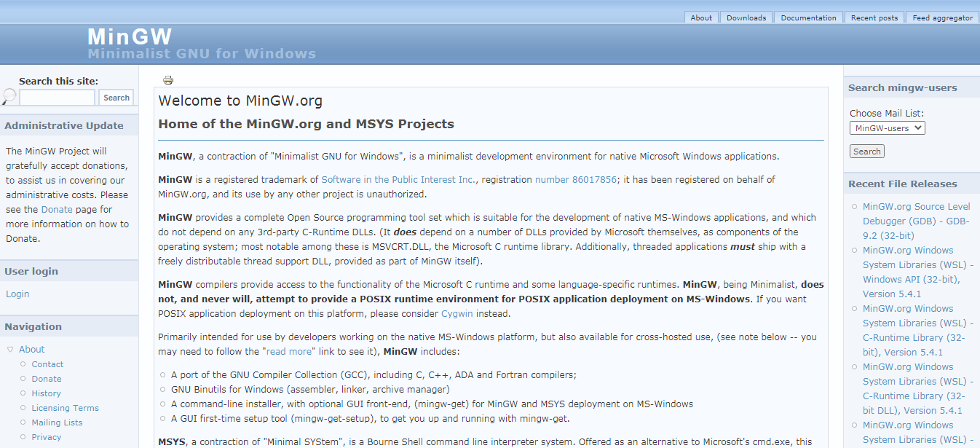The image size is (980, 448).
Task: Open History navigation link
Action: click(x=46, y=393)
